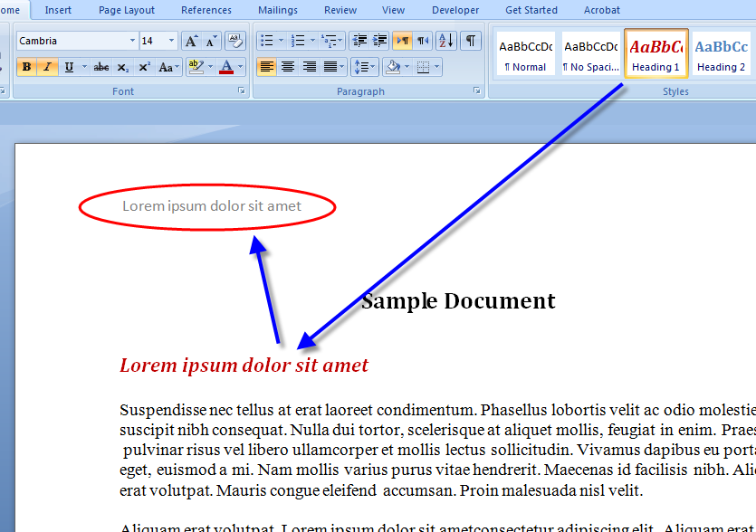Open Paragraph dialog launcher
756x532 pixels.
pyautogui.click(x=477, y=91)
